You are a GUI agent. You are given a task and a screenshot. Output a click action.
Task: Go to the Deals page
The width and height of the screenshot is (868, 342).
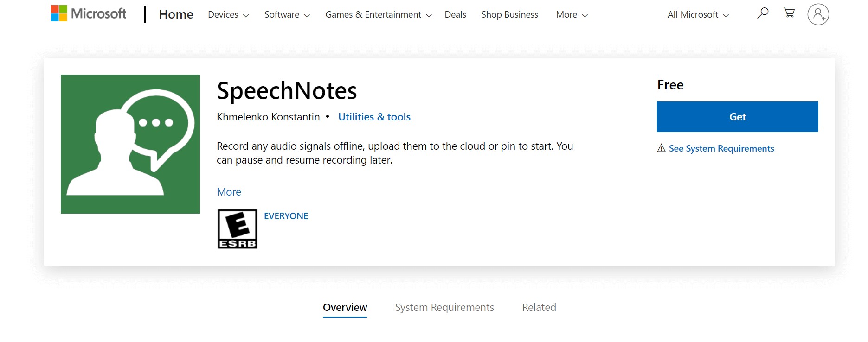click(x=455, y=15)
